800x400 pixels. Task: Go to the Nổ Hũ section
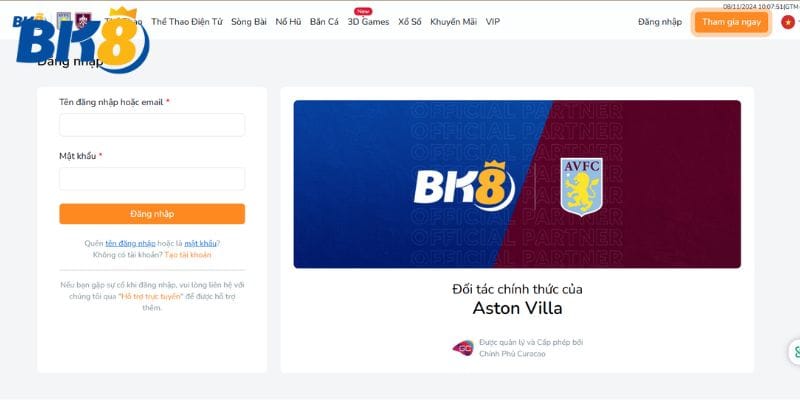coord(288,22)
